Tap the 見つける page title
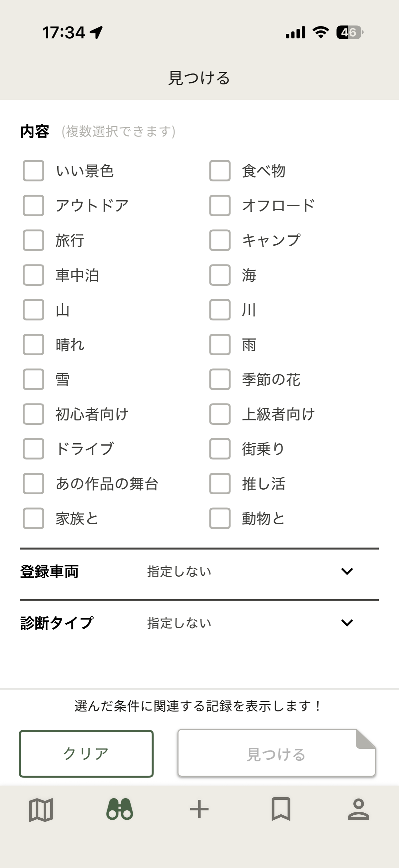The width and height of the screenshot is (399, 868). pyautogui.click(x=199, y=78)
